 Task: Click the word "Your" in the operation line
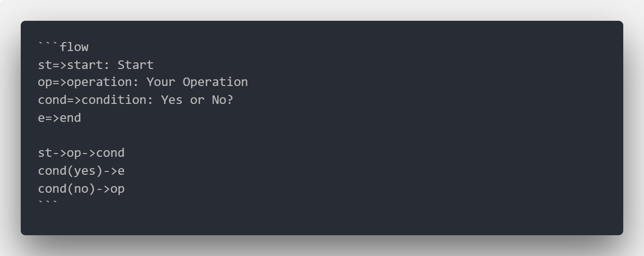(160, 82)
